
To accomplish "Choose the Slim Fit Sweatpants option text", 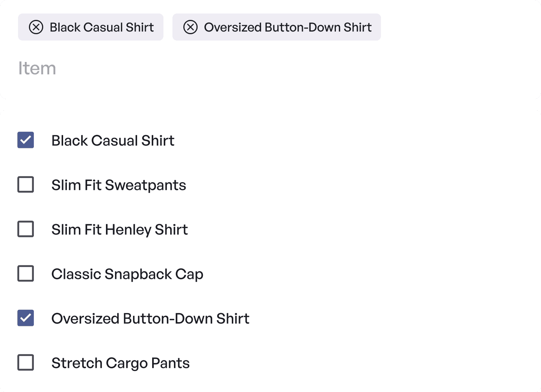I will tap(119, 185).
